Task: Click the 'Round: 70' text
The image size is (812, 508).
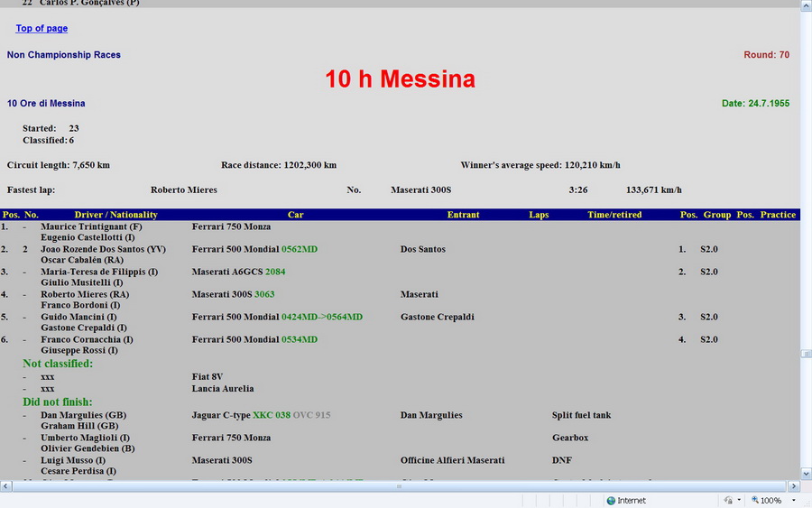Action: click(766, 55)
